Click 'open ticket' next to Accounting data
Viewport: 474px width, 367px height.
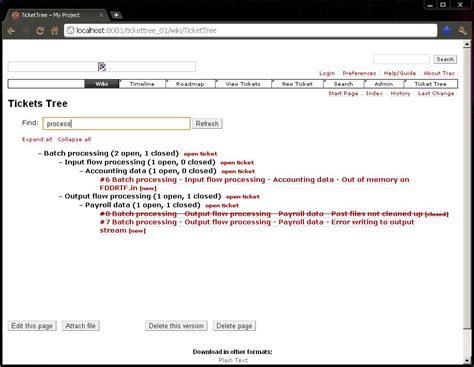click(238, 171)
